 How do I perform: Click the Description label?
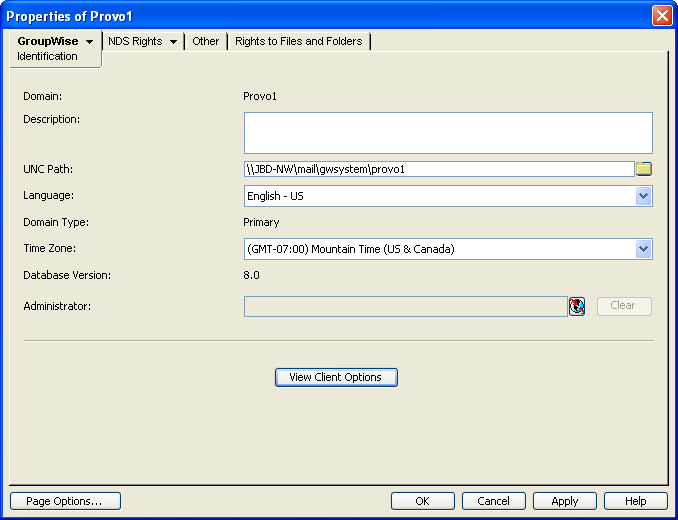pyautogui.click(x=51, y=119)
